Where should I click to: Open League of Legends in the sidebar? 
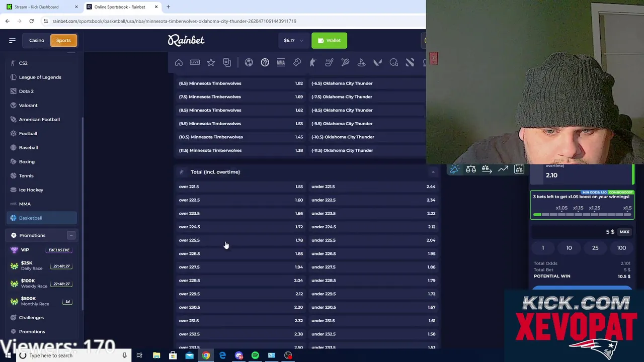(x=42, y=77)
